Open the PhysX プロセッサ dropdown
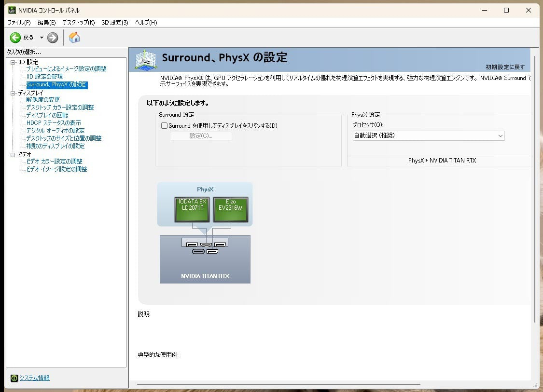 429,135
